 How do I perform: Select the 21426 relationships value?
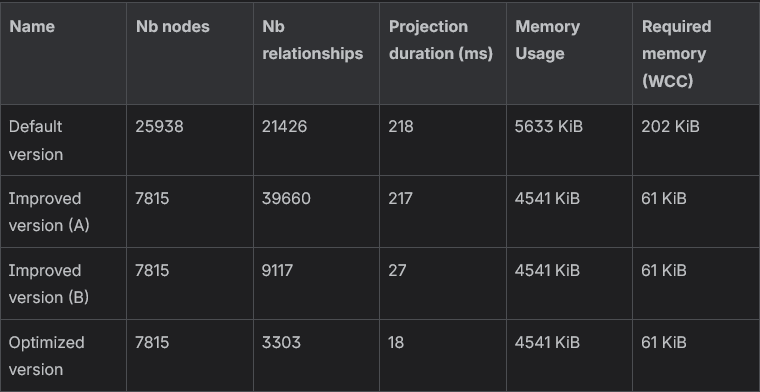(285, 126)
